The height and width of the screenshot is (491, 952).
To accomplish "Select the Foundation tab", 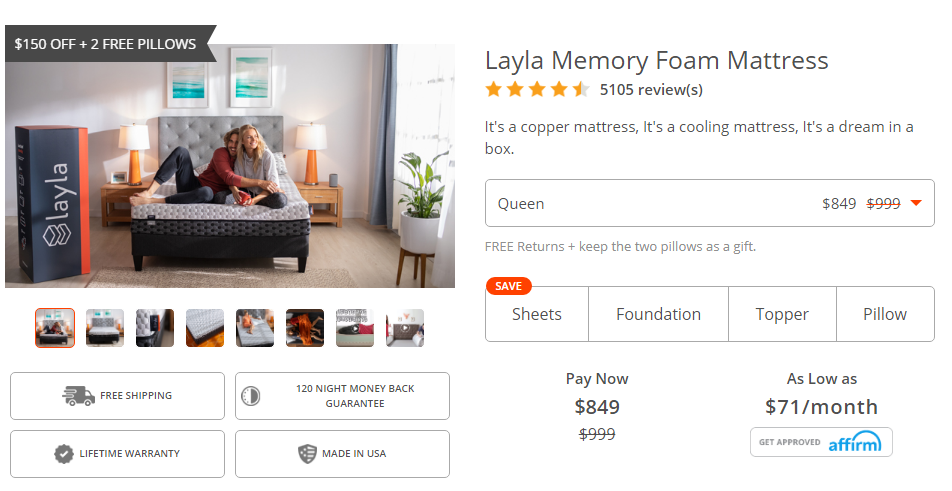I will 658,314.
